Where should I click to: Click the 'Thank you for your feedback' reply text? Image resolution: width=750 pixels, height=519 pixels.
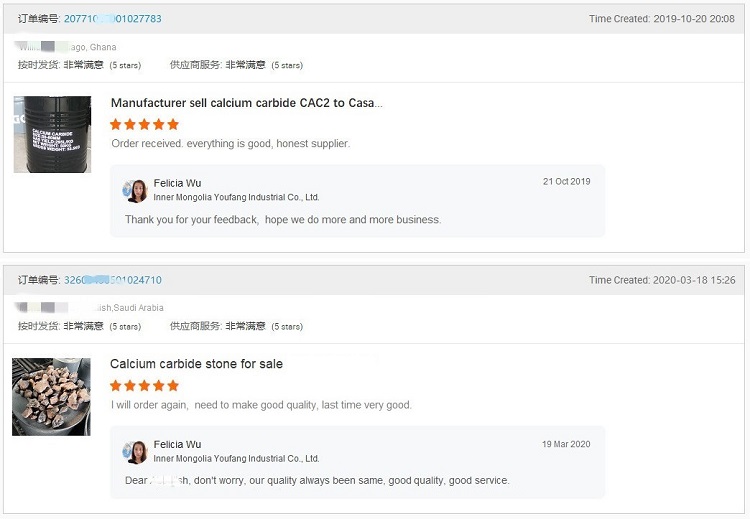coord(283,219)
